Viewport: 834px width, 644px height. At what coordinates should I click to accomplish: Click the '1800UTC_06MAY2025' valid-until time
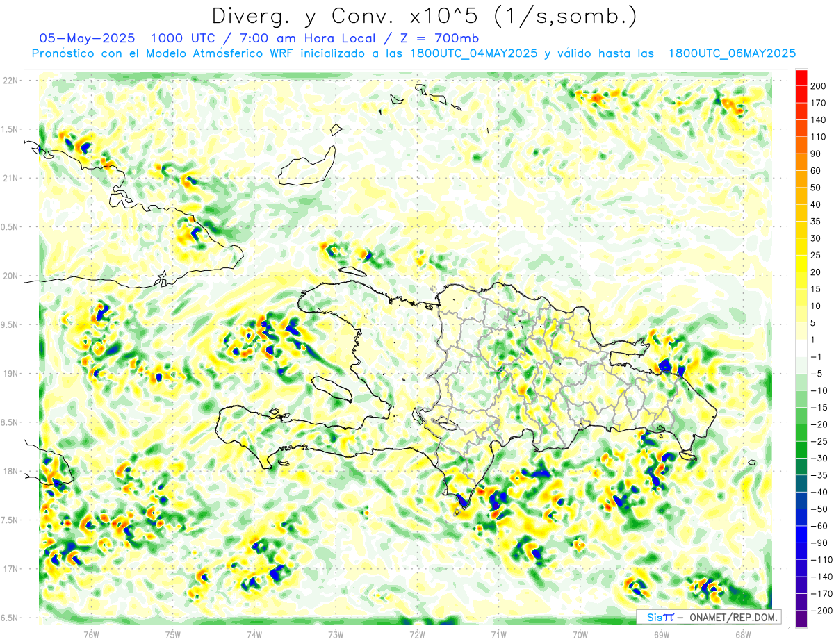point(732,53)
